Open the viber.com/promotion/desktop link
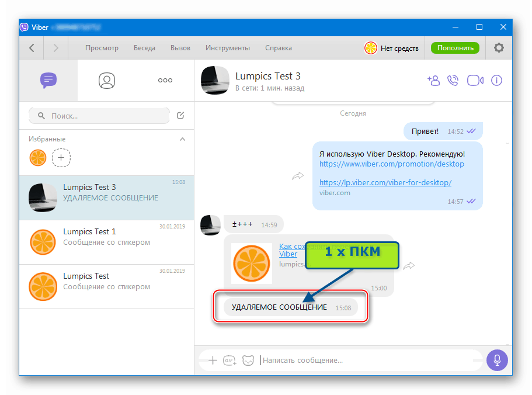Image resolution: width=532 pixels, height=395 pixels. click(x=391, y=164)
